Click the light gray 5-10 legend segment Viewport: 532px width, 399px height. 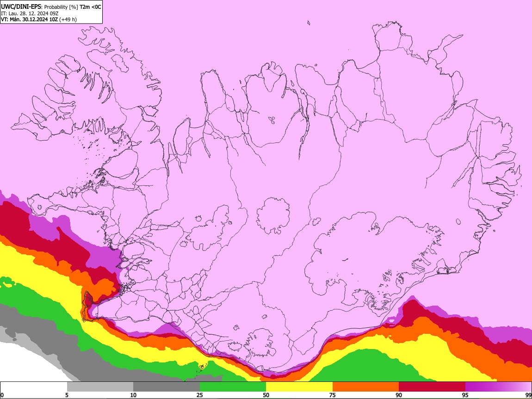pyautogui.click(x=100, y=387)
